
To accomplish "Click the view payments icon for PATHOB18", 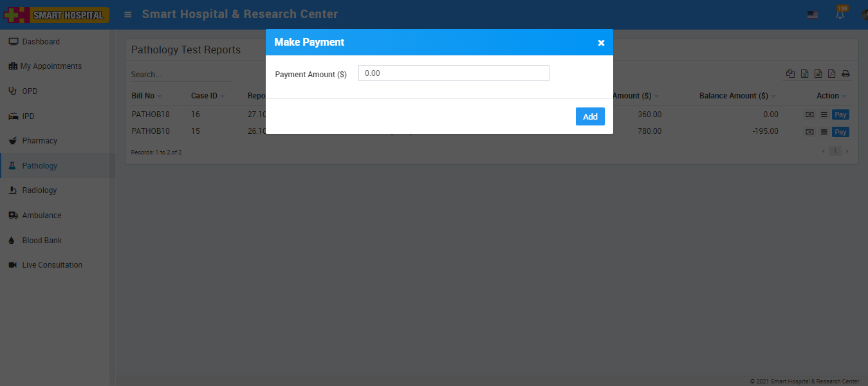I will click(x=809, y=115).
